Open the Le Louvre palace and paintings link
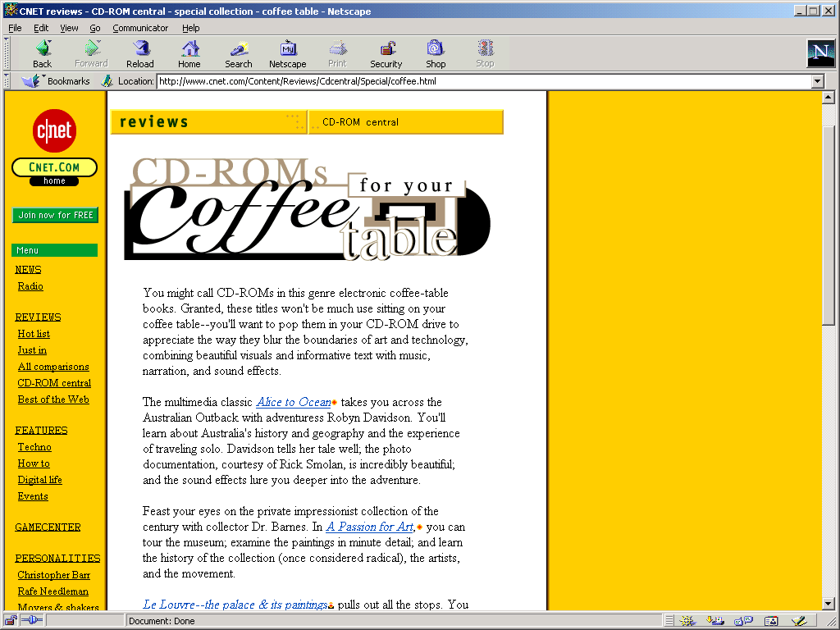The image size is (840, 630). point(235,605)
